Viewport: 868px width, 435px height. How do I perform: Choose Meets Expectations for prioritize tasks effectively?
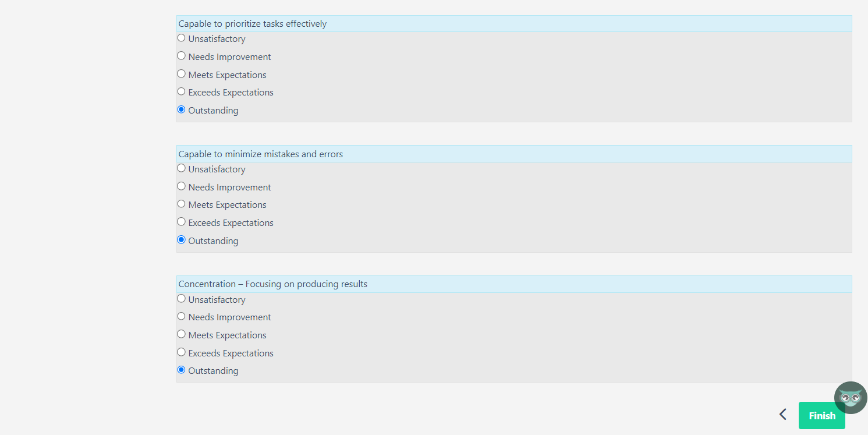pyautogui.click(x=182, y=74)
